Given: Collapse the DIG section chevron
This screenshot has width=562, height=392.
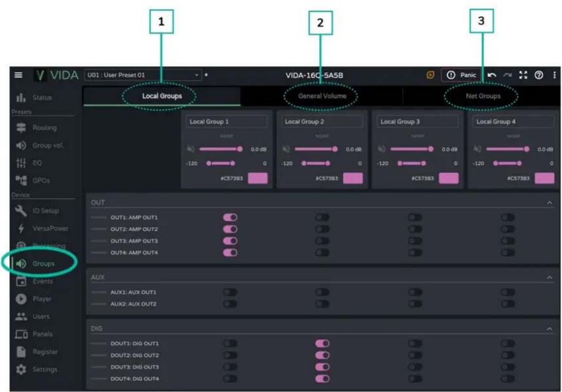Looking at the screenshot, I should 549,329.
